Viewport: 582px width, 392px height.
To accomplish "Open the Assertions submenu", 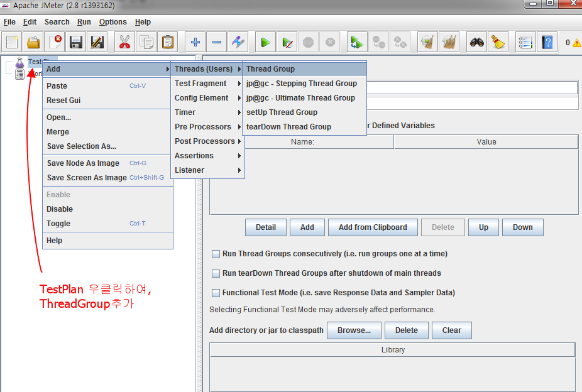I will point(207,156).
